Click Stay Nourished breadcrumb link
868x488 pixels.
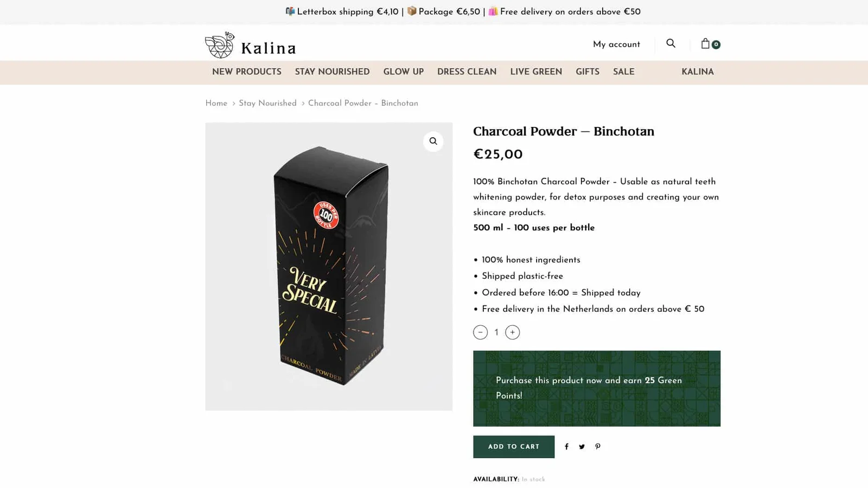click(267, 104)
